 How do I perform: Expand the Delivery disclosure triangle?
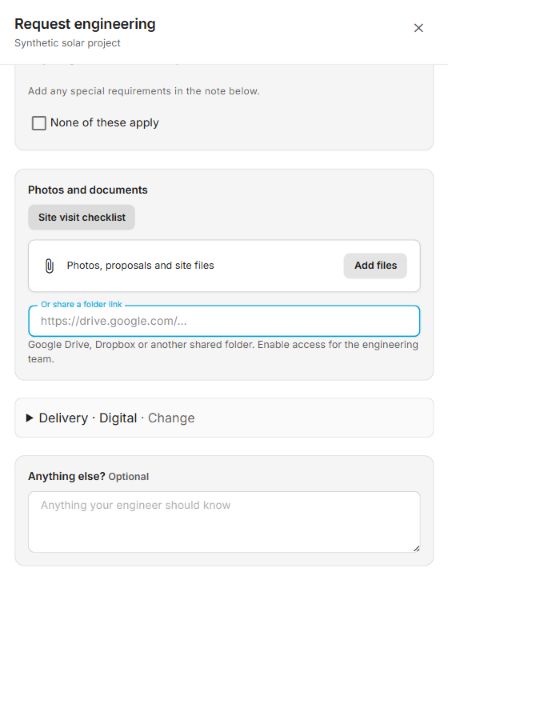29,418
